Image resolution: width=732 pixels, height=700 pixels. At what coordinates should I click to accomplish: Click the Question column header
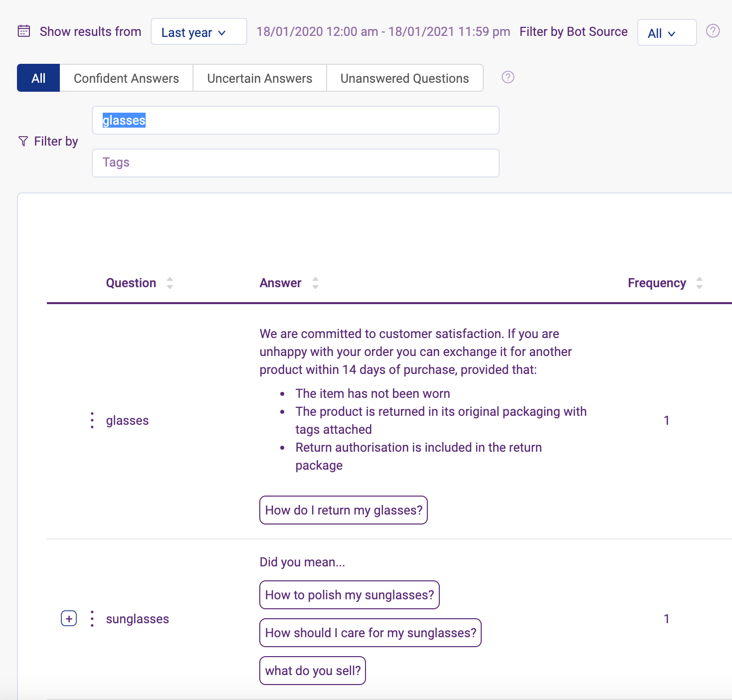tap(131, 283)
